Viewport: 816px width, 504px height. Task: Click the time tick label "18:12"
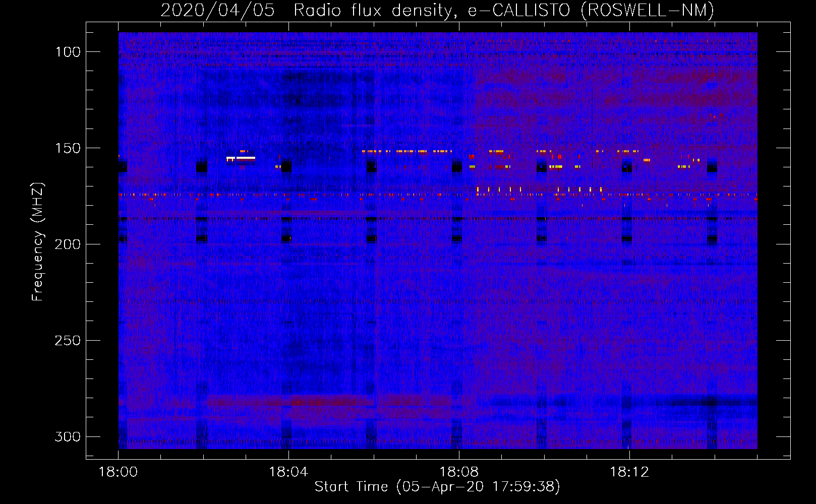coord(629,472)
